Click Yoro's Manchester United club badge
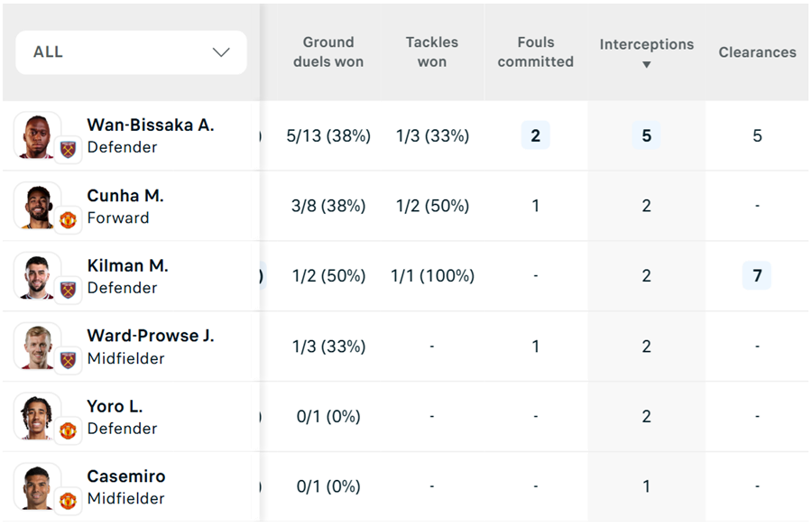 (x=69, y=430)
